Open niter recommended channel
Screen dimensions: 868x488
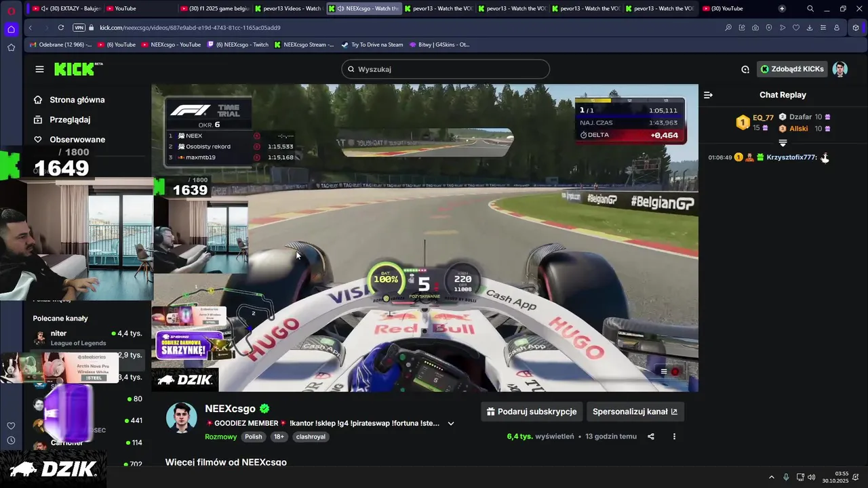[x=88, y=338]
